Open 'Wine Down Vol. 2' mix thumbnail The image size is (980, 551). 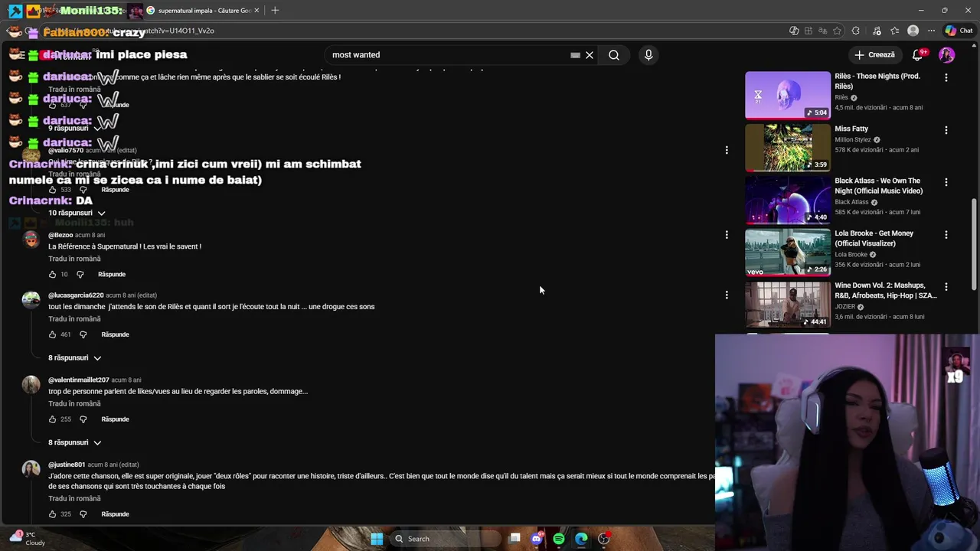(788, 305)
